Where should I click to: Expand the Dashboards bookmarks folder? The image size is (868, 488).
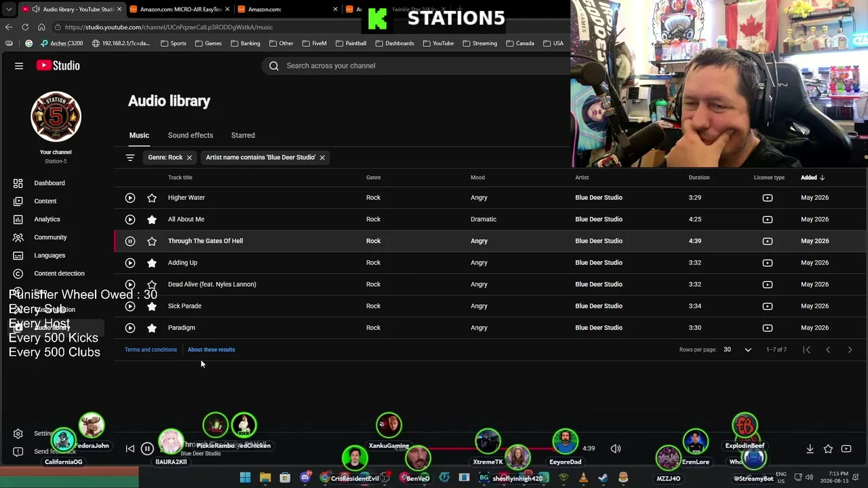pos(395,43)
